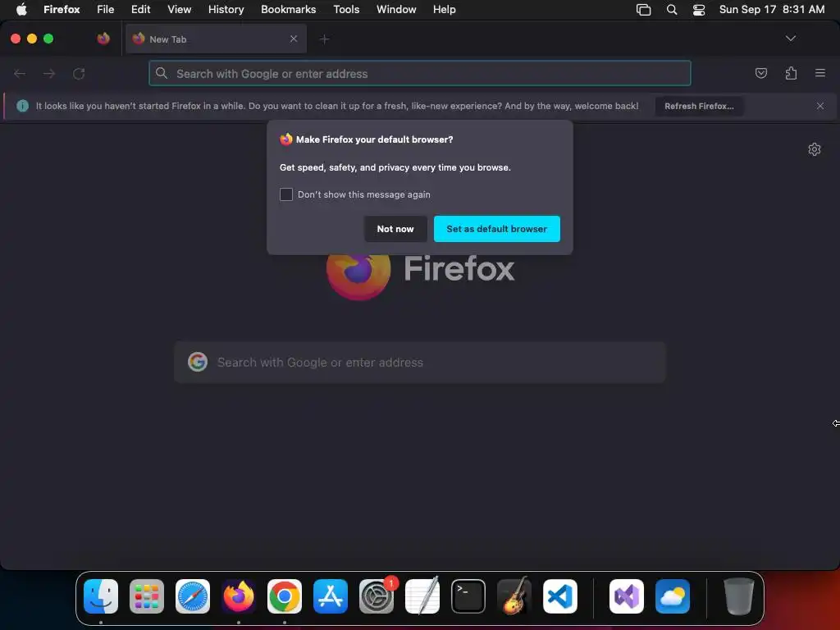Reload the page with refresh icon
The width and height of the screenshot is (840, 630).
pos(79,73)
